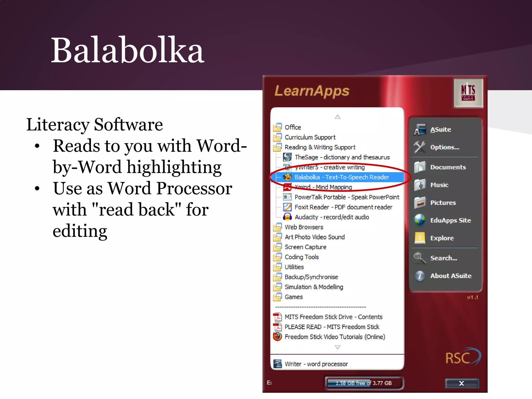The width and height of the screenshot is (532, 399).
Task: Click Writer - word processor text
Action: click(316, 364)
